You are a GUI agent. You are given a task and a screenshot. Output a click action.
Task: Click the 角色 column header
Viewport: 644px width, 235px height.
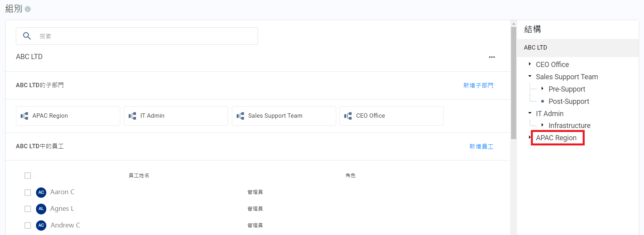click(x=350, y=175)
